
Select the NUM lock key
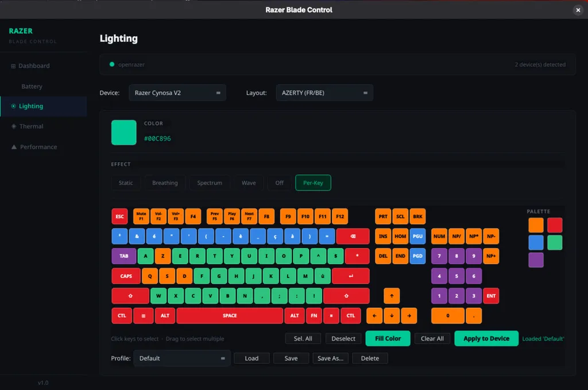pos(439,236)
